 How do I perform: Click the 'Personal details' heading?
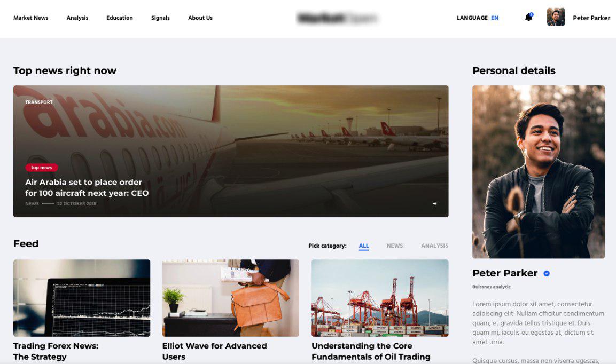(514, 70)
